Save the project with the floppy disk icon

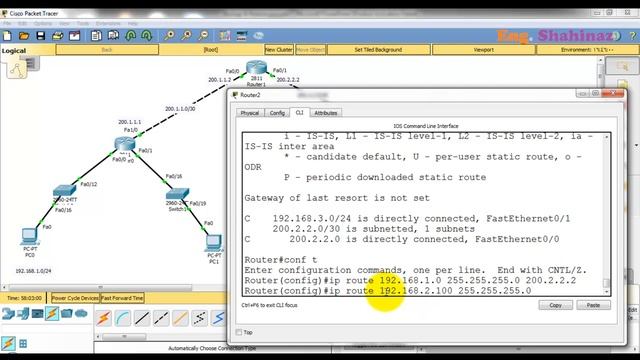coord(40,36)
